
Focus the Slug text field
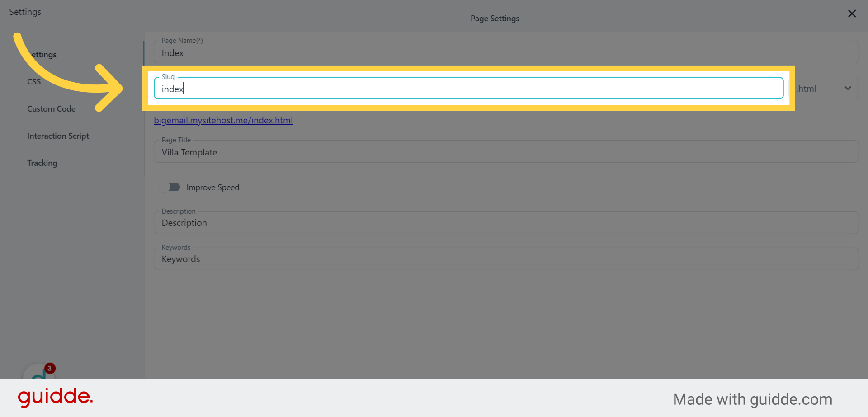pyautogui.click(x=468, y=89)
